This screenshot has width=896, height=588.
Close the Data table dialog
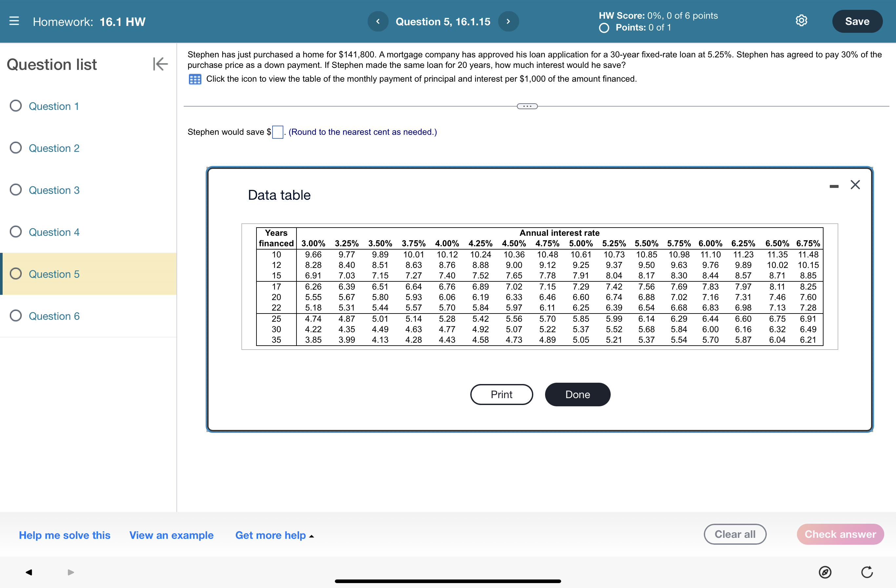[x=855, y=185]
